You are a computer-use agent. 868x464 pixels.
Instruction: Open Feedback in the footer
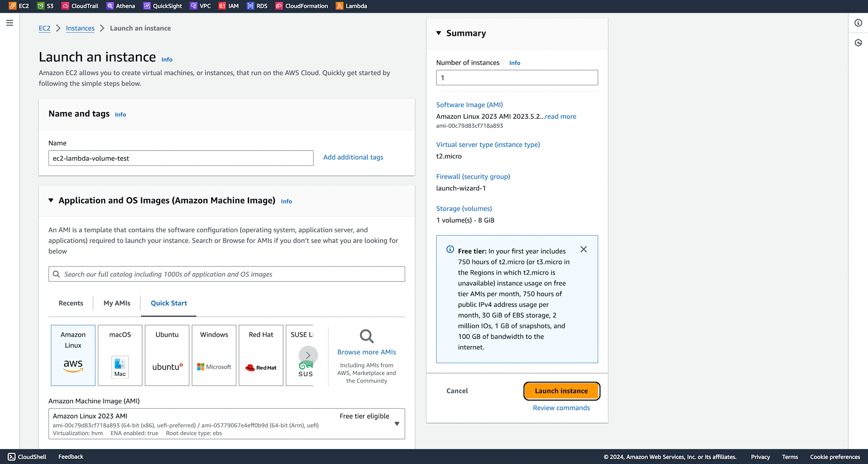click(71, 457)
